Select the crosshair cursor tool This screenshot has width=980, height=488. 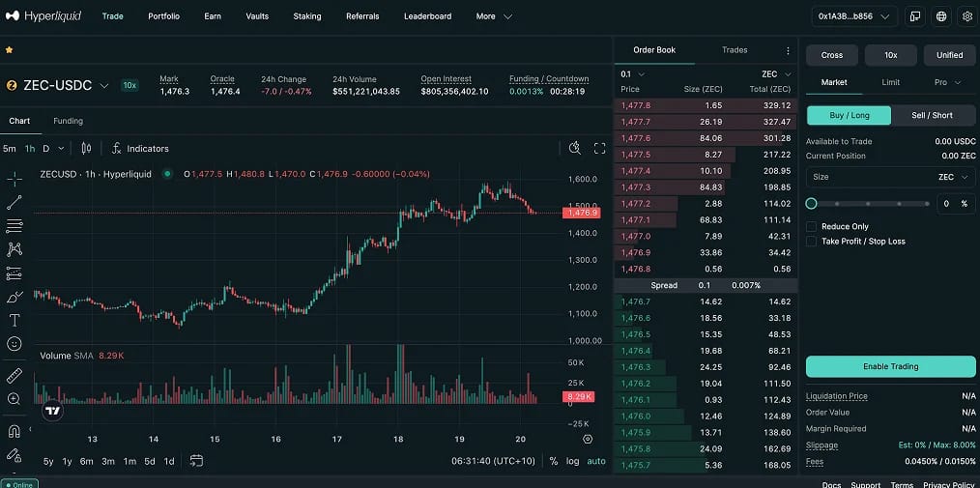coord(14,179)
